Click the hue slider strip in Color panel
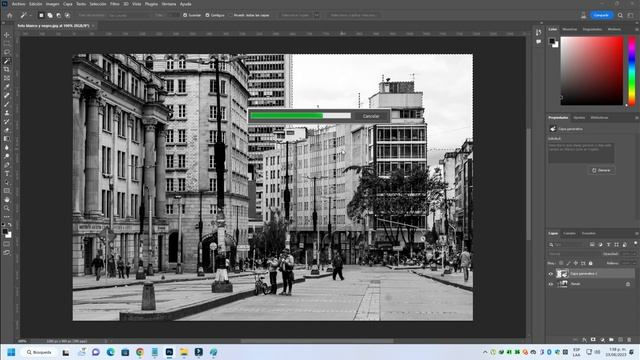The image size is (640, 360). coord(631,71)
